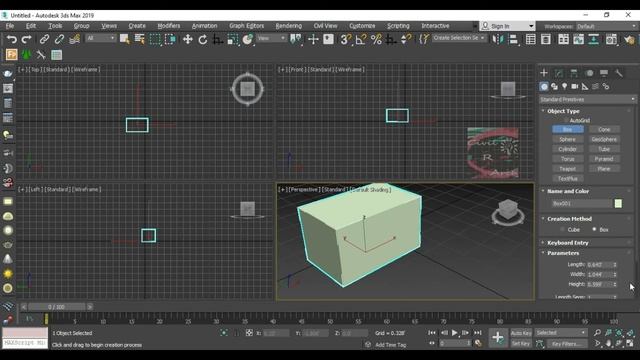Open the Selected key mode dropdown
640x360 pixels.
click(x=561, y=333)
